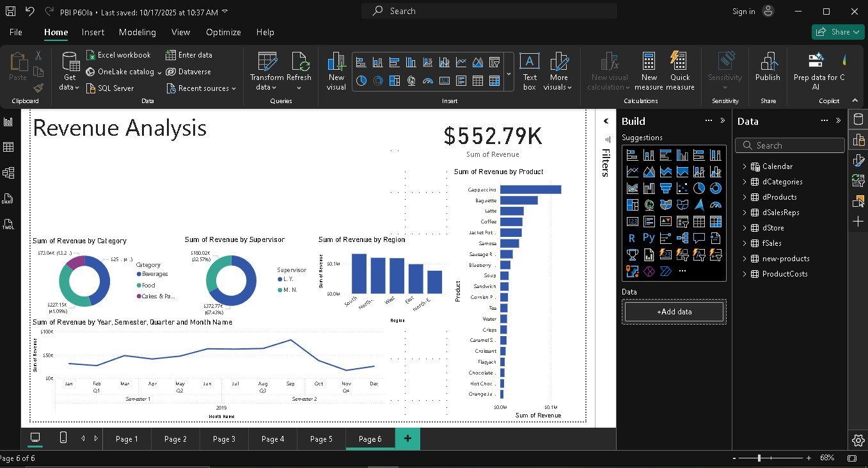The image size is (868, 468).
Task: Select the Python visual icon
Action: tap(649, 238)
